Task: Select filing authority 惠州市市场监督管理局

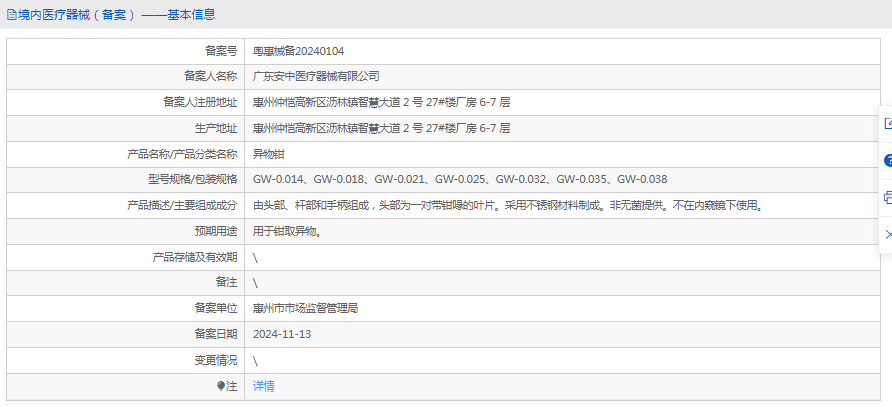Action: [x=305, y=309]
